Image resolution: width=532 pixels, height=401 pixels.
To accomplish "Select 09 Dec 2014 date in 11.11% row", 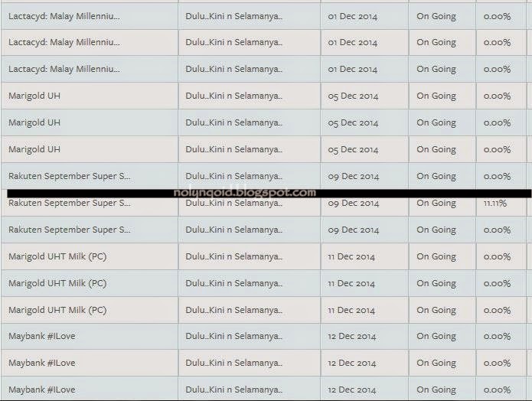I will click(353, 204).
